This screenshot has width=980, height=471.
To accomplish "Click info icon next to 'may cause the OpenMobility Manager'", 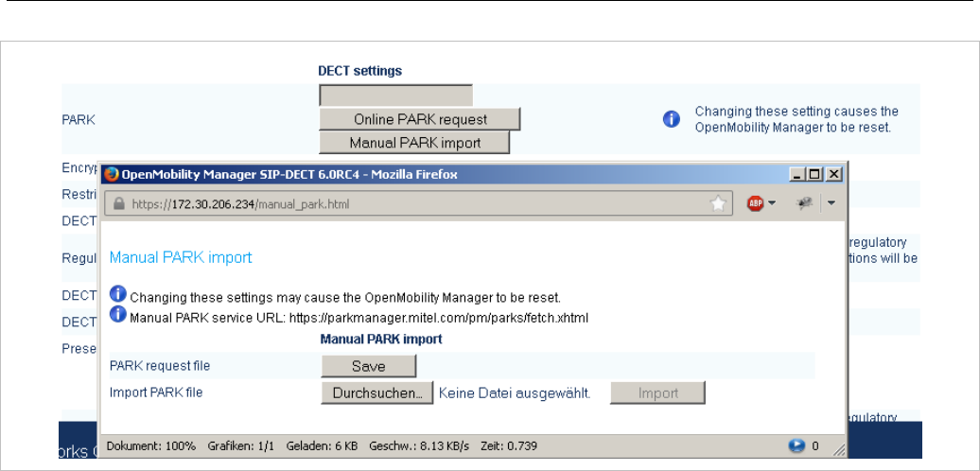I will pos(118,294).
